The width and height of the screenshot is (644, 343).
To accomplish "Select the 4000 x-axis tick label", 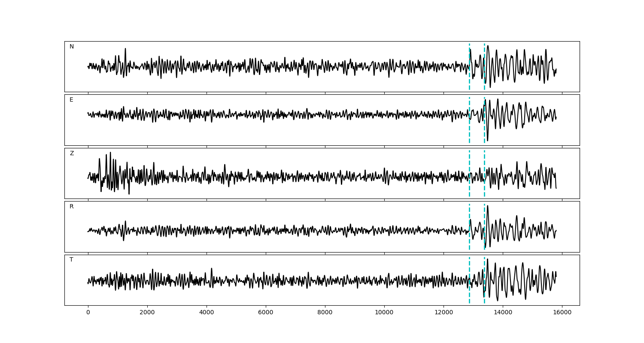I will click(207, 313).
